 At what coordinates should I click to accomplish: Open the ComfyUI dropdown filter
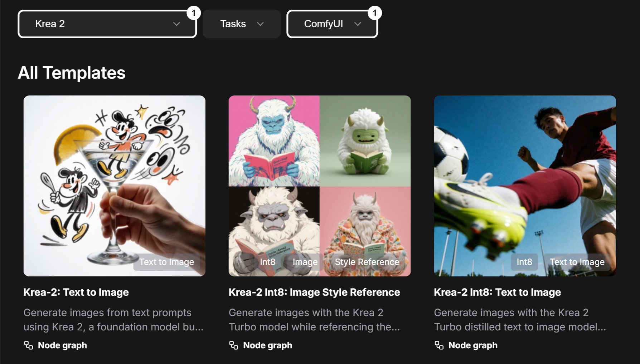pos(332,24)
